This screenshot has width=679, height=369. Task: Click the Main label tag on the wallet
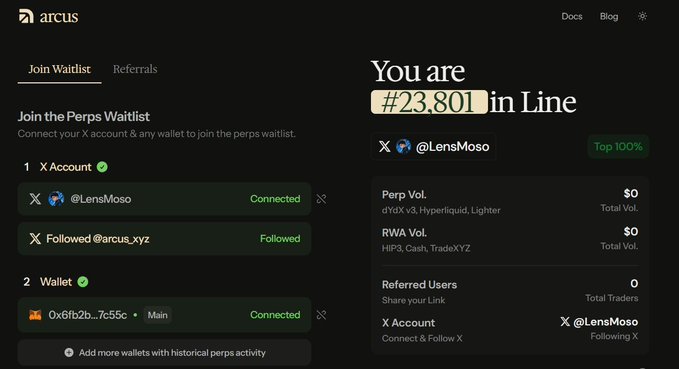tap(157, 315)
